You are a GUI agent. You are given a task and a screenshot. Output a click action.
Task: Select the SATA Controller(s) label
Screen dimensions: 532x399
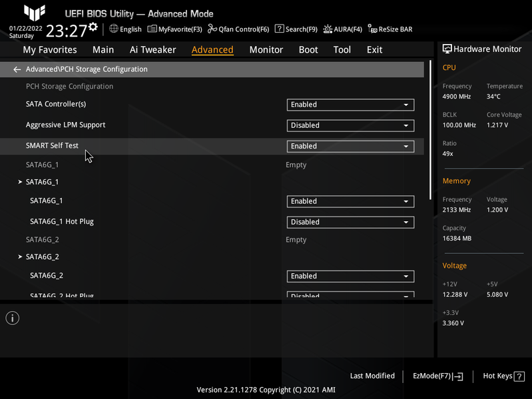(x=56, y=104)
